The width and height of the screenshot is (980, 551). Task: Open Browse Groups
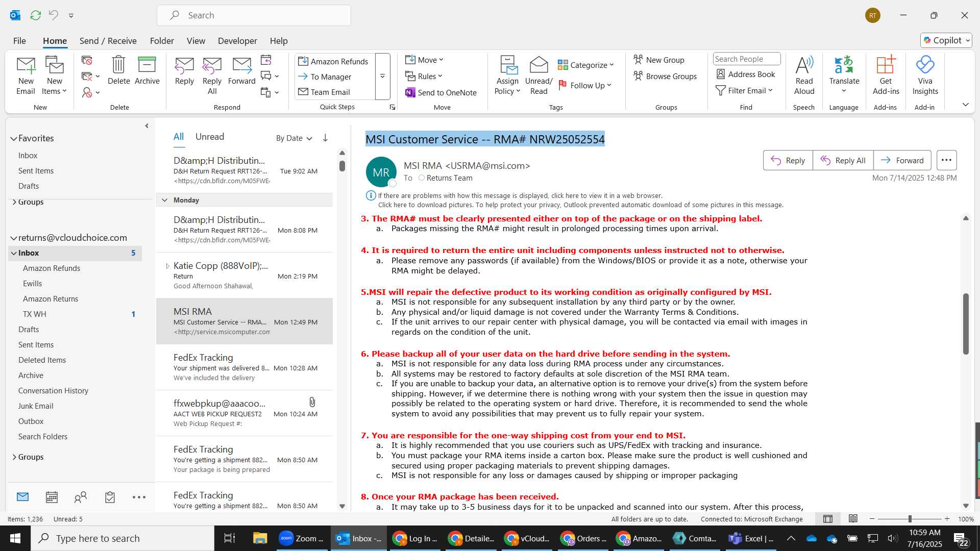665,77
